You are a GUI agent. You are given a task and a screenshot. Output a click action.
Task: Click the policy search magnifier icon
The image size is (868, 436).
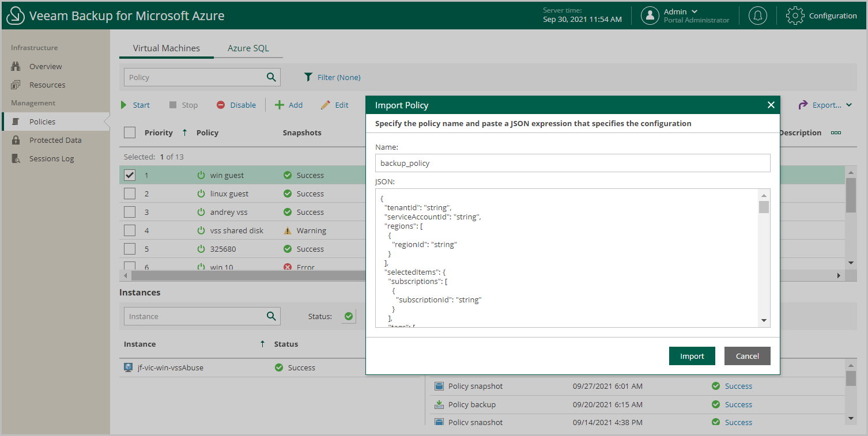click(271, 77)
